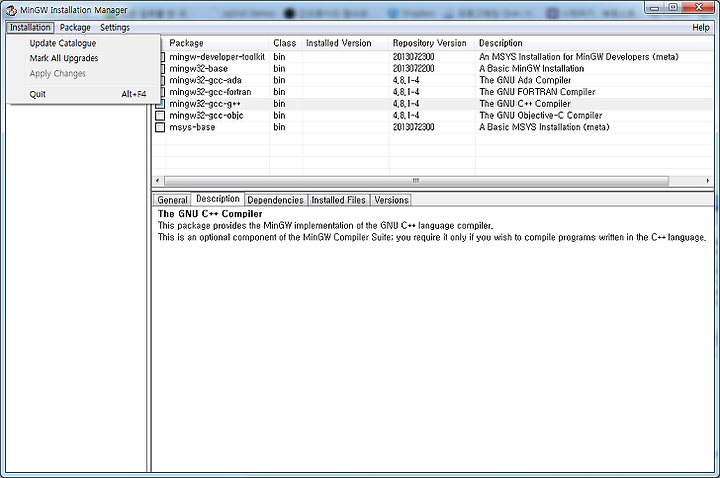Toggle checkbox for msys-base
This screenshot has width=720, height=478.
click(x=160, y=127)
